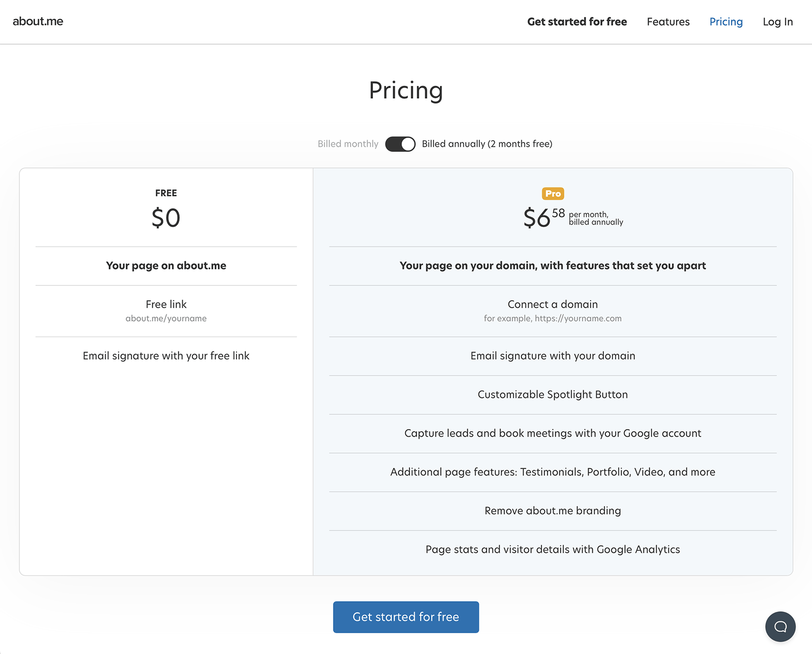
Task: Open the chat support bubble icon
Action: [x=780, y=627]
